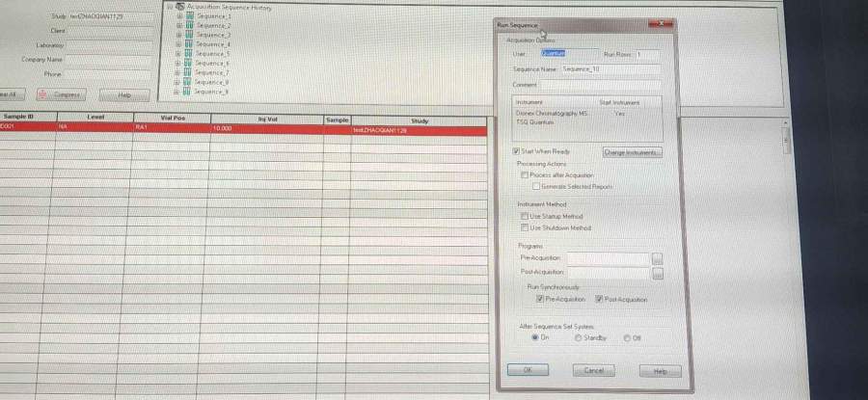Select the RA1 vial position cell
This screenshot has height=400, width=868.
(172, 127)
